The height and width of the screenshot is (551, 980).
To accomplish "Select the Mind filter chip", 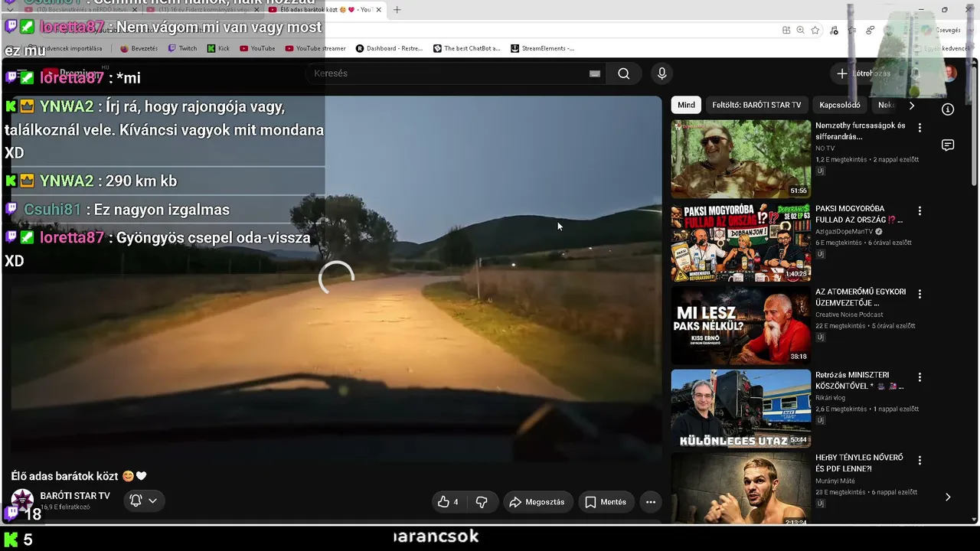I will [686, 105].
